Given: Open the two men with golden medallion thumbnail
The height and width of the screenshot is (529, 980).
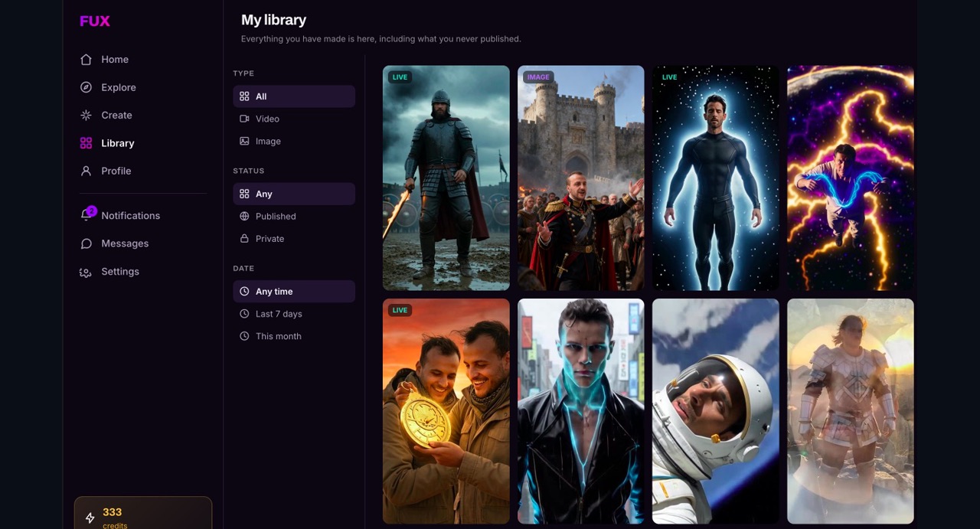Looking at the screenshot, I should (446, 411).
